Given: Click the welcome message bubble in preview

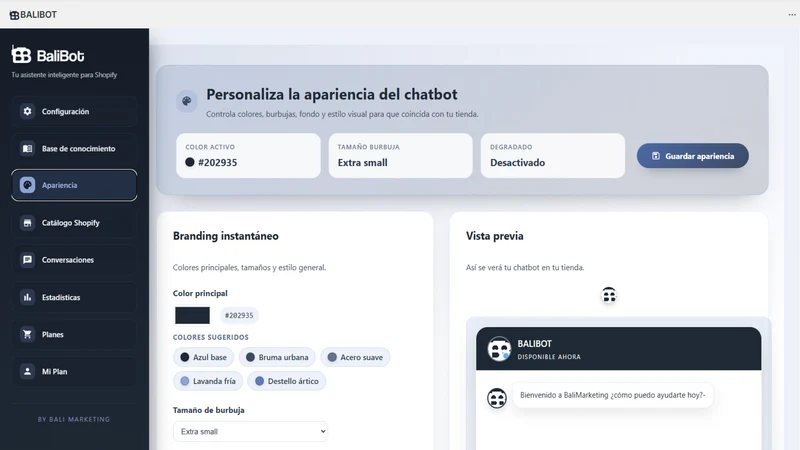Looking at the screenshot, I should point(612,395).
